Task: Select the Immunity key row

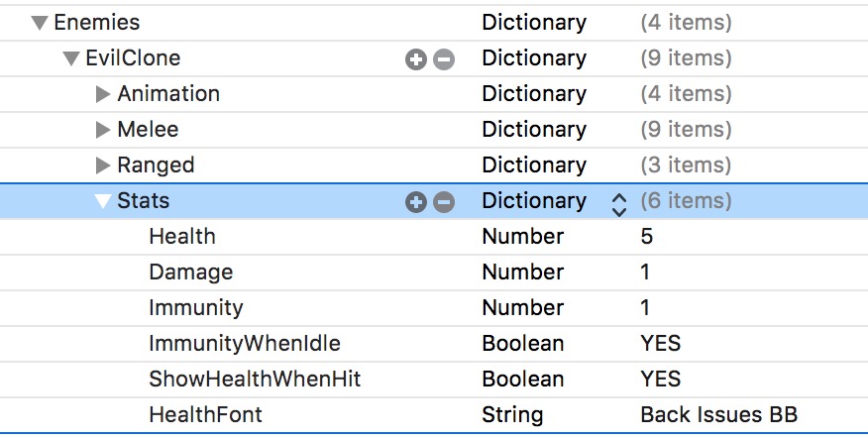Action: 195,308
